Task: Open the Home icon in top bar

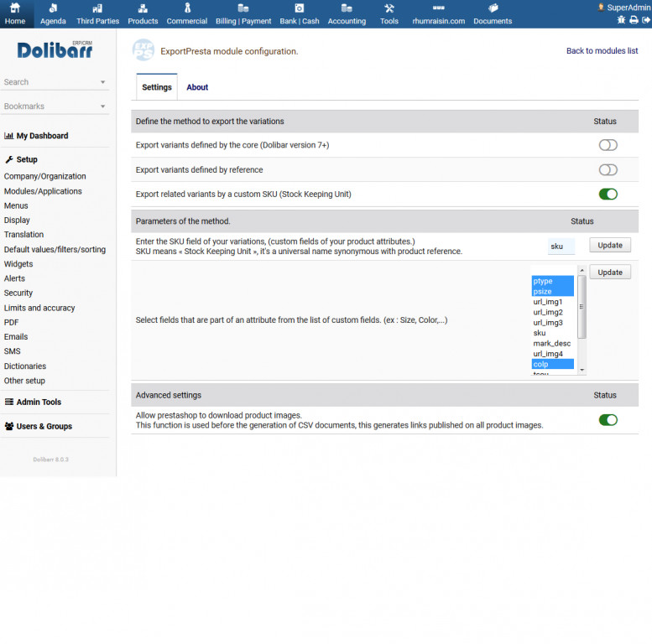Action: (15, 8)
